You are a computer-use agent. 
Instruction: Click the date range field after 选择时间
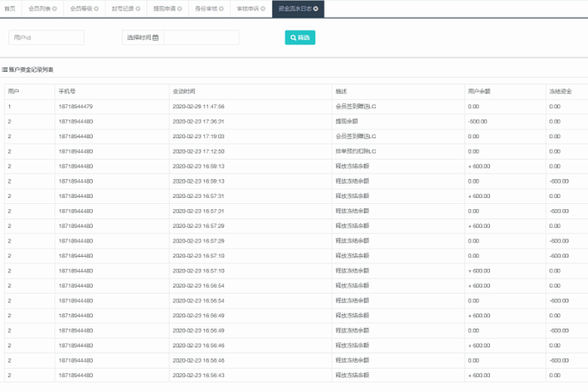201,37
